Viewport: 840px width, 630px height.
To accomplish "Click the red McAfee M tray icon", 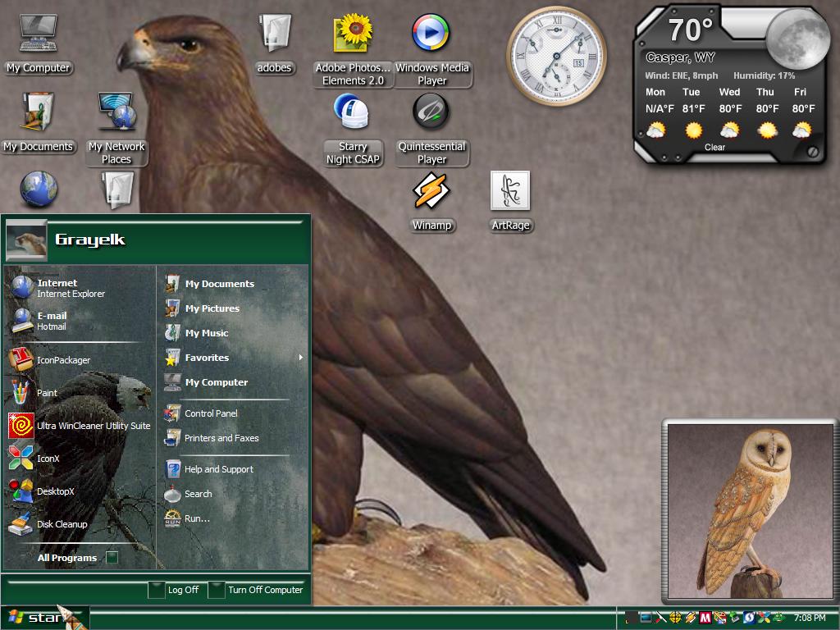I will (x=705, y=618).
